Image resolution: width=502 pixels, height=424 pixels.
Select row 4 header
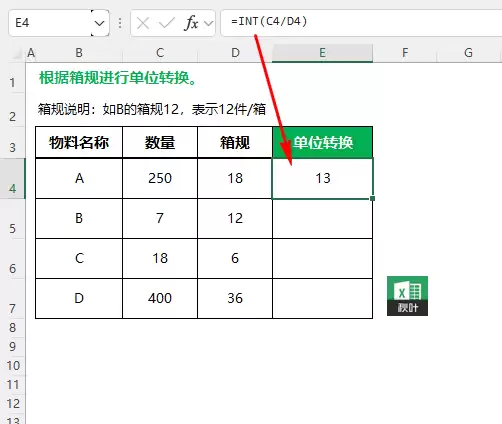click(13, 179)
